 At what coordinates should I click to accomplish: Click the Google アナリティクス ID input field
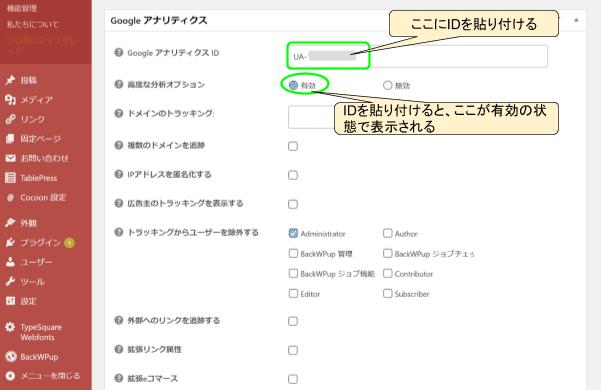click(x=418, y=57)
